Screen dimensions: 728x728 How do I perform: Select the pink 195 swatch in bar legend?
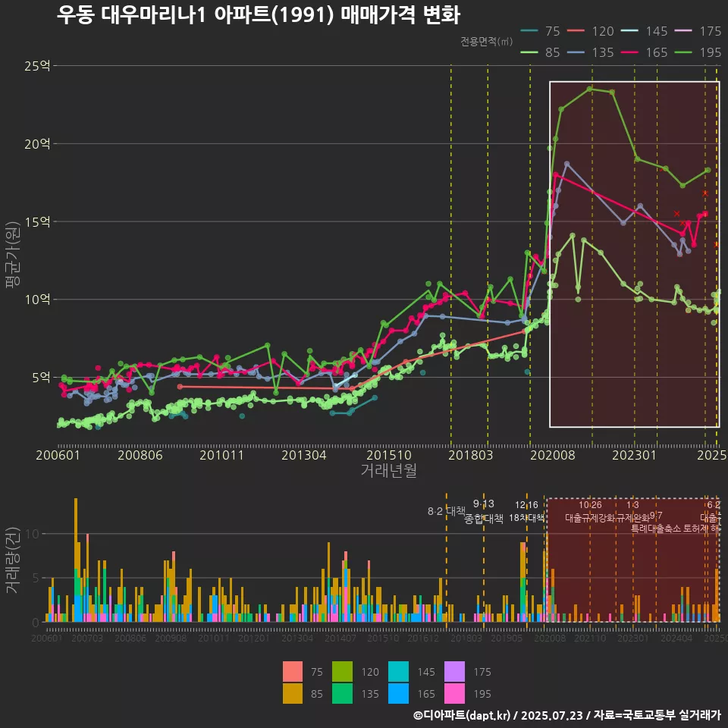(454, 694)
